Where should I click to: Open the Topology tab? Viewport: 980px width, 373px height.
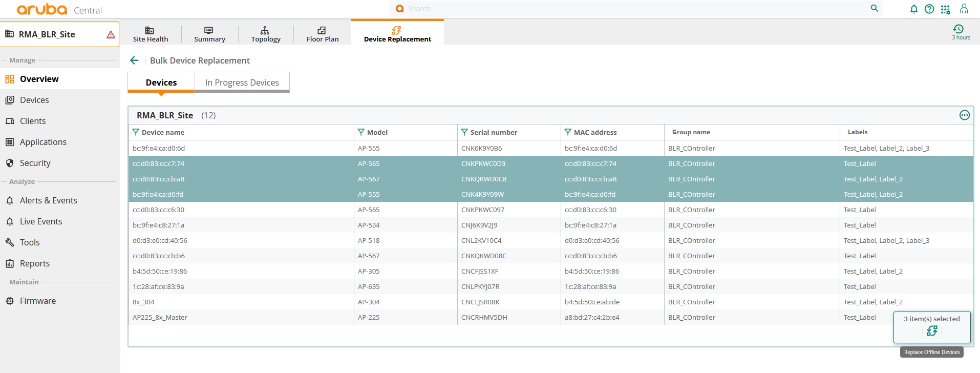[265, 34]
